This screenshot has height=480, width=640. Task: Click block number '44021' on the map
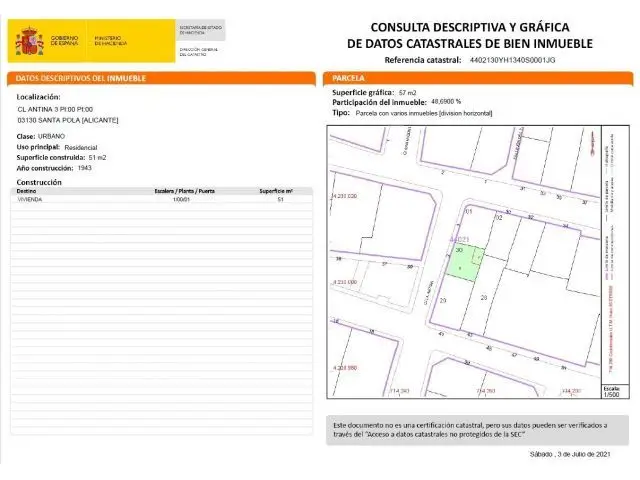pos(459,240)
